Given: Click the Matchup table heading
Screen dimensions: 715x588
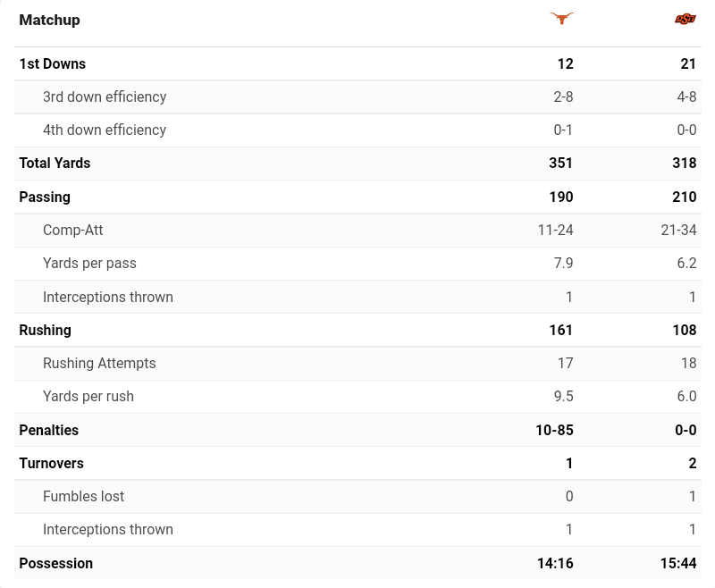Looking at the screenshot, I should (x=49, y=20).
